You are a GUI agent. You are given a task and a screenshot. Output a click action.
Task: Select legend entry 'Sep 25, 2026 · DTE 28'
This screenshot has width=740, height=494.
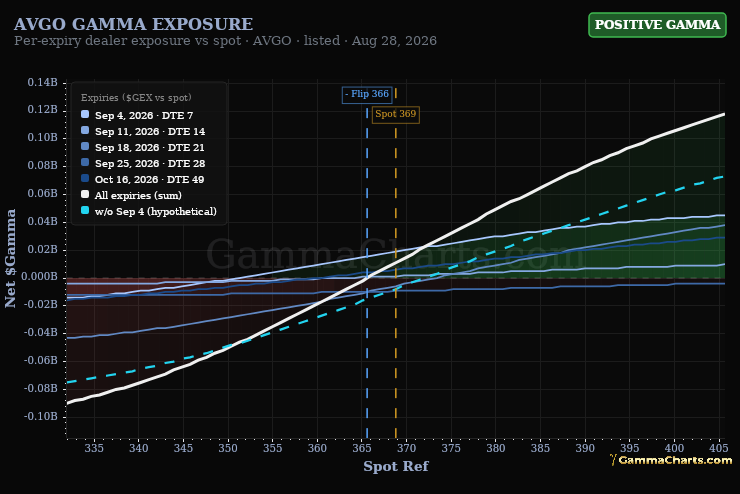(143, 163)
